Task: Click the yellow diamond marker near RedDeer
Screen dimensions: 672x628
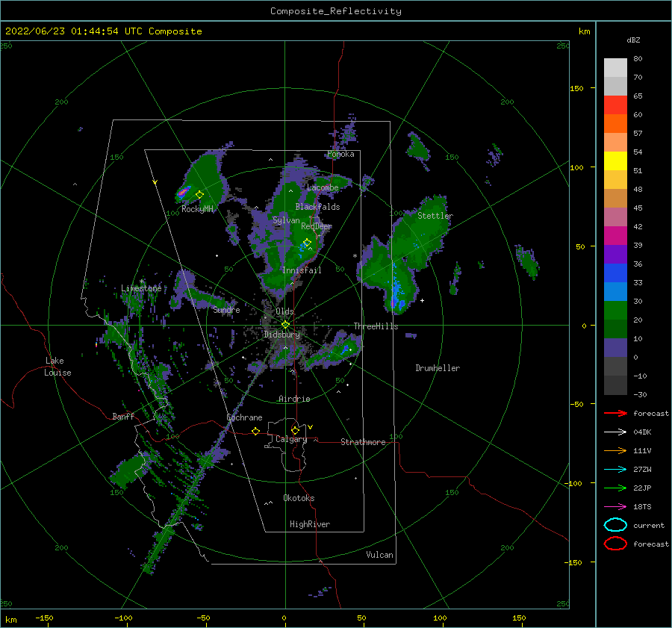Action: coord(307,243)
